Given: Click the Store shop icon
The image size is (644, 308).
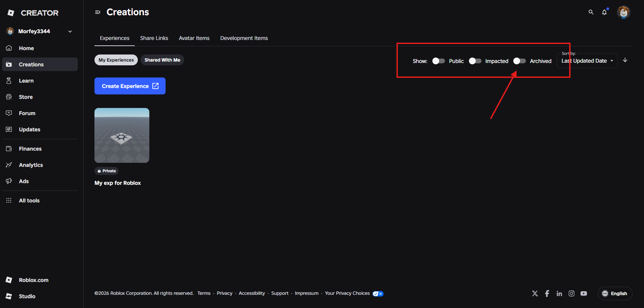Looking at the screenshot, I should pyautogui.click(x=9, y=97).
